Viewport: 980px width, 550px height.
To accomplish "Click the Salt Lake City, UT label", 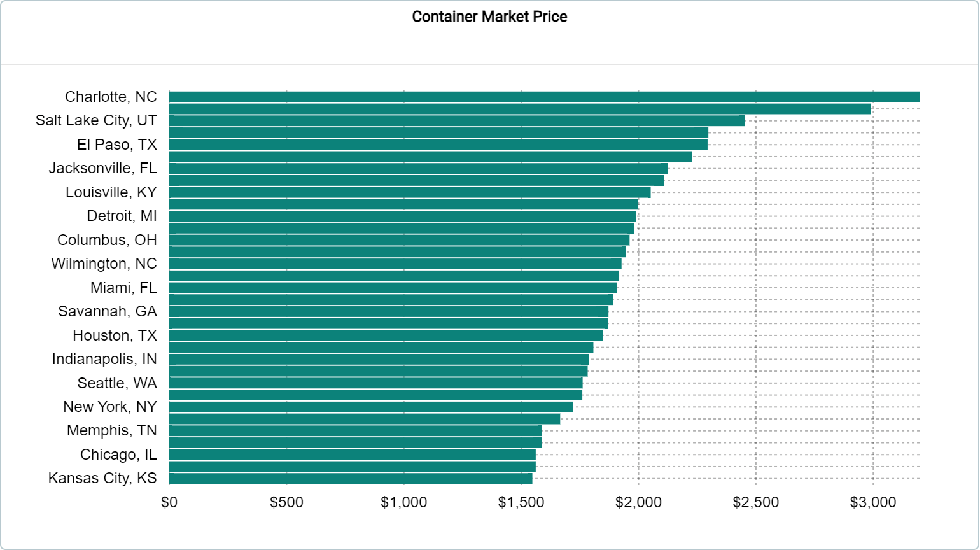I will (x=96, y=120).
